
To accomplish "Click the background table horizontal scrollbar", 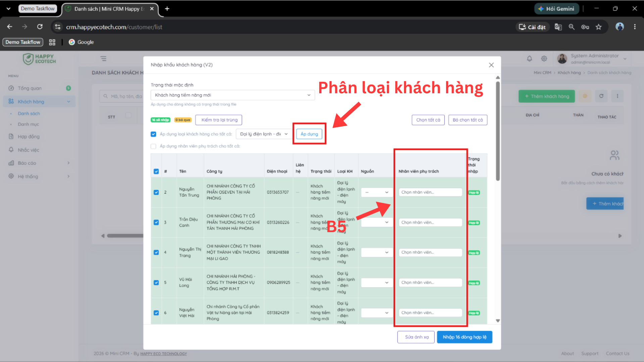I will (125, 236).
